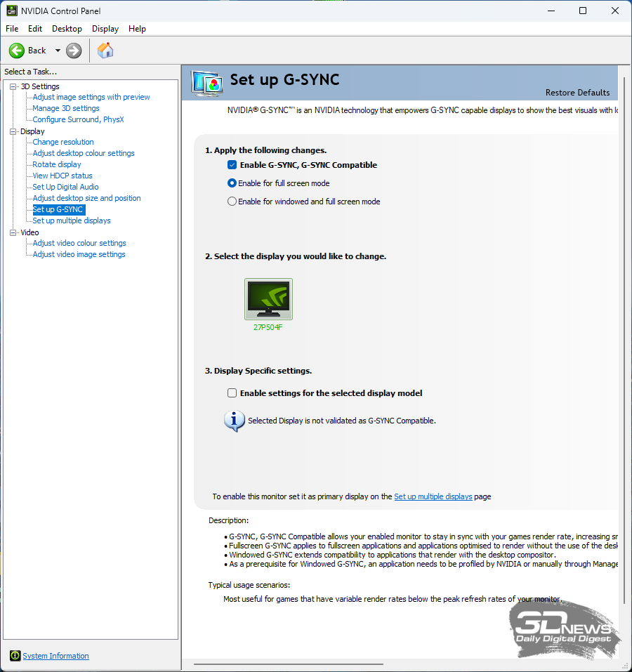Go to Manage 3D settings
The width and height of the screenshot is (632, 672).
[x=66, y=108]
